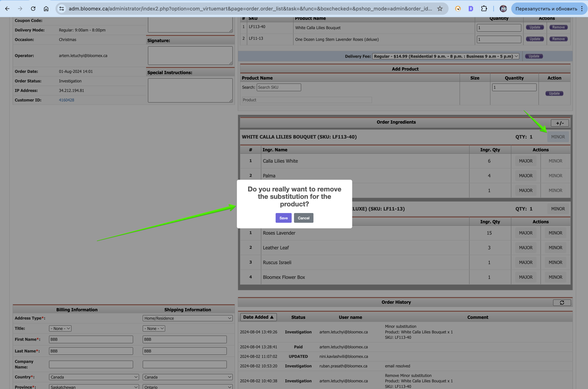Mark Ruscus Israeli as MAJOR
This screenshot has height=389, width=588.
coord(526,263)
